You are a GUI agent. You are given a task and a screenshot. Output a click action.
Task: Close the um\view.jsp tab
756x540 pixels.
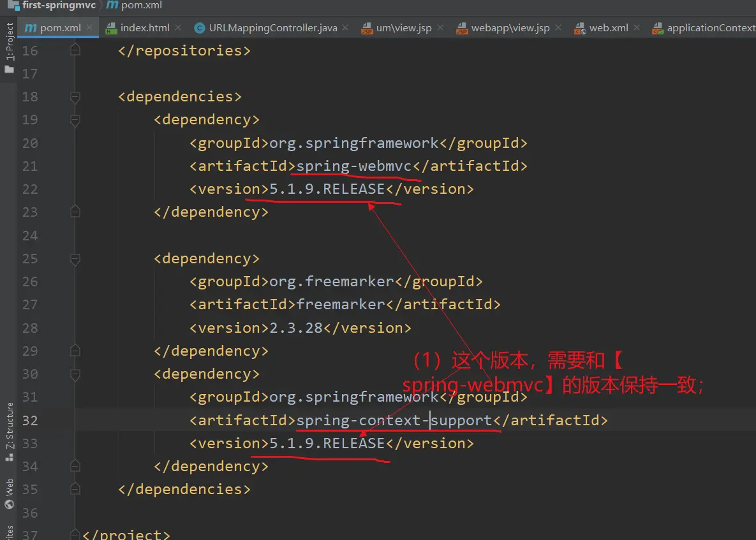[440, 28]
